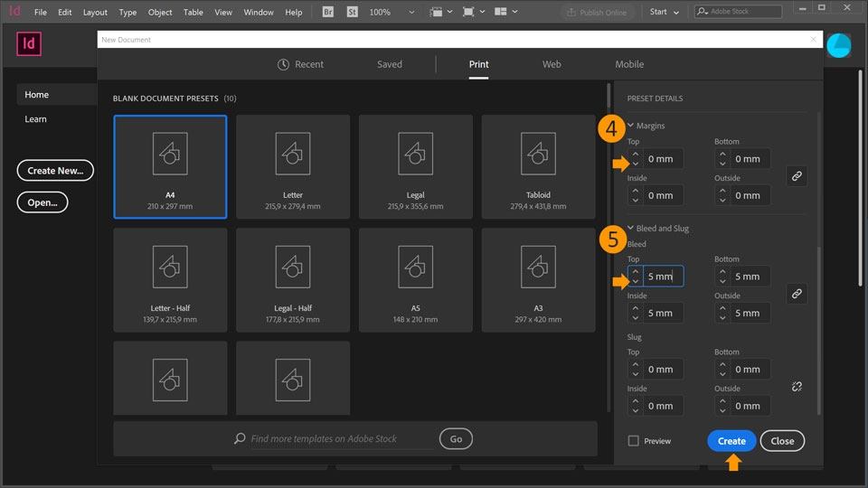Open the Help menu

293,12
